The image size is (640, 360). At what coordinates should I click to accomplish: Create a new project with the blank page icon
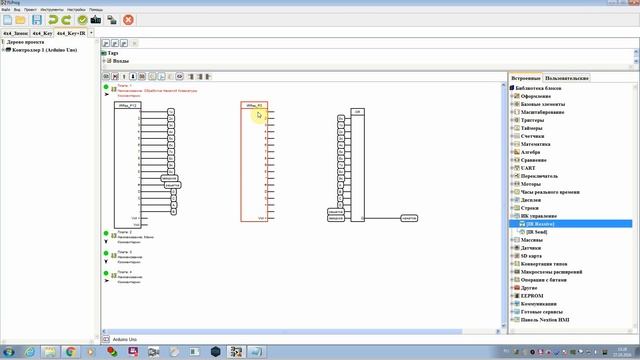click(7, 20)
